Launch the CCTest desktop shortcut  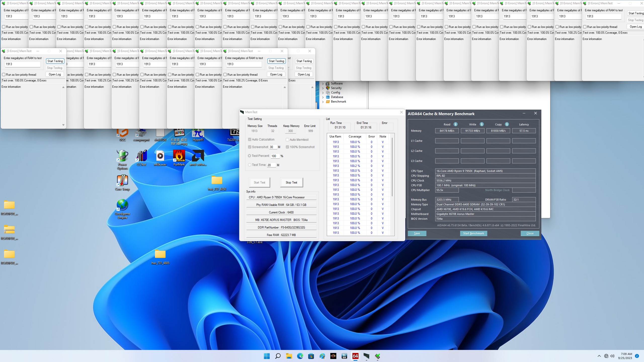click(x=141, y=158)
